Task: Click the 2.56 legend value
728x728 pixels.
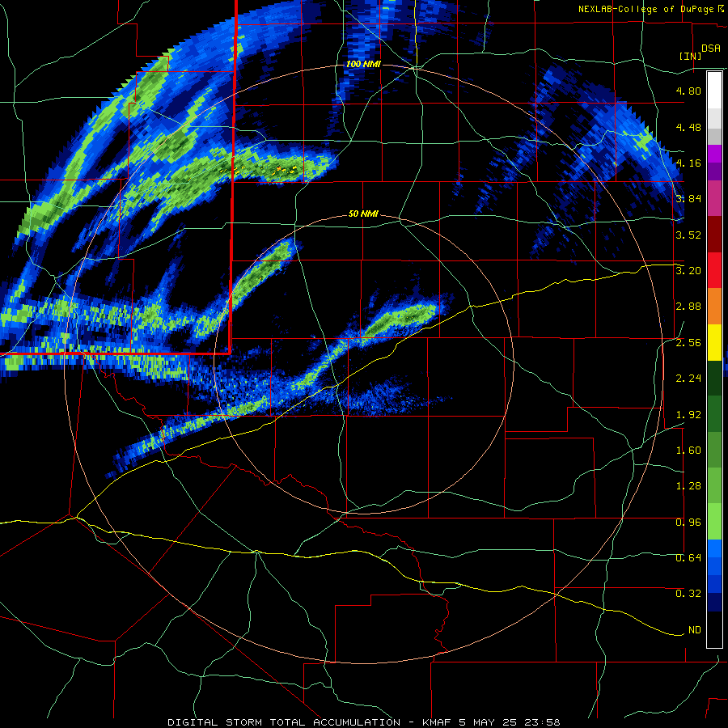Action: [x=688, y=343]
